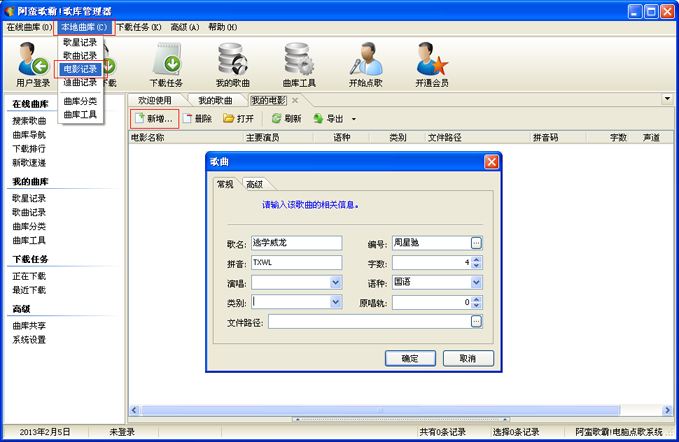Open 下载排行 in sidebar
Screen dimensions: 679x442
29,148
